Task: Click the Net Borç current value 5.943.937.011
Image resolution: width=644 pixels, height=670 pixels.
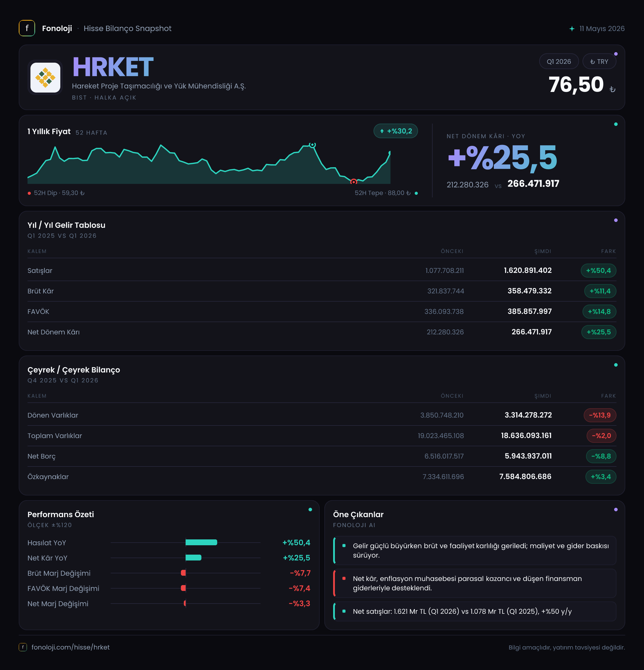Action: click(528, 456)
